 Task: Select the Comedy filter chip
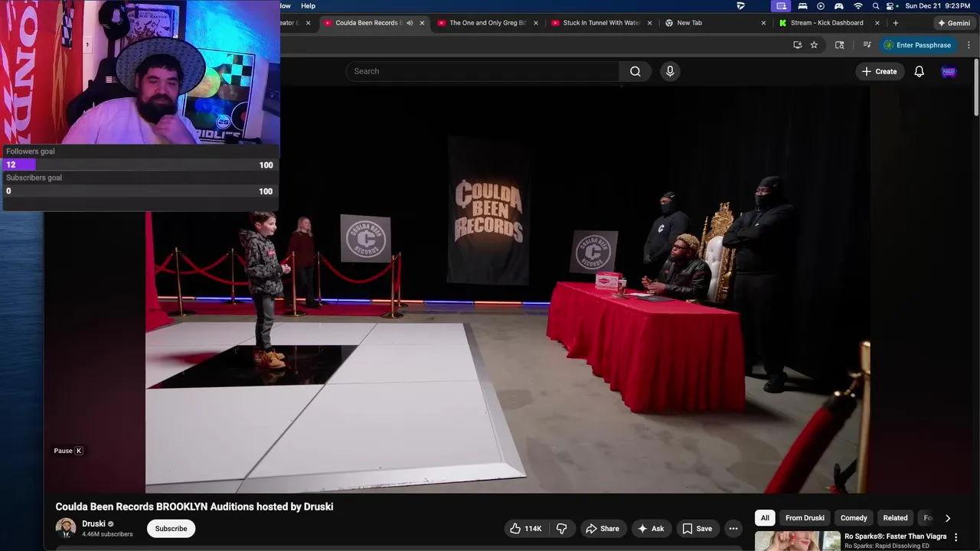pos(854,518)
